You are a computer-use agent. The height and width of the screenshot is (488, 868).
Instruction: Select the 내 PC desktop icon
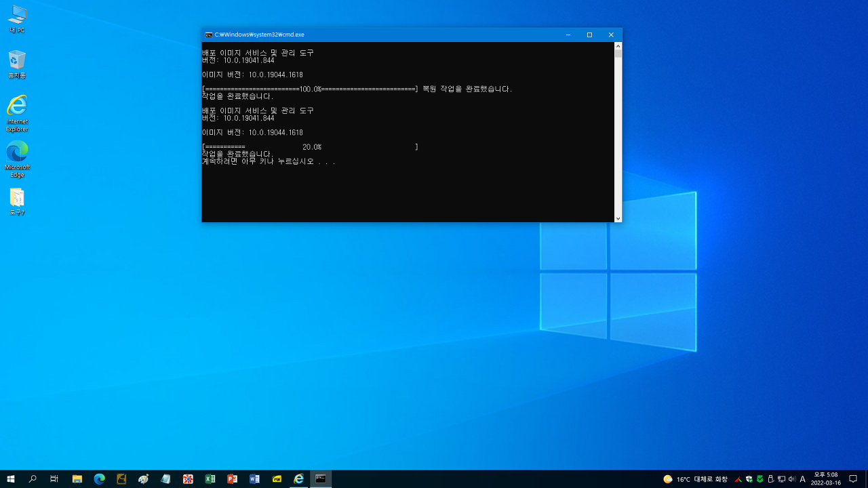click(x=17, y=20)
